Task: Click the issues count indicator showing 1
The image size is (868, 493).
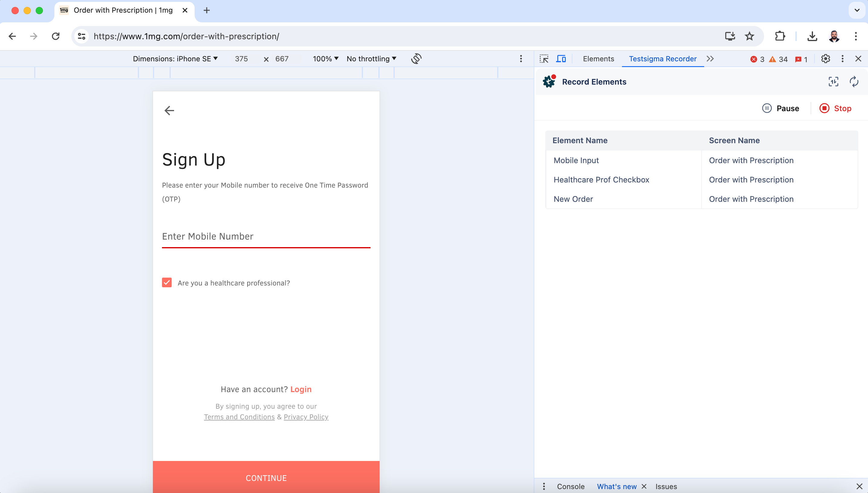Action: 801,59
